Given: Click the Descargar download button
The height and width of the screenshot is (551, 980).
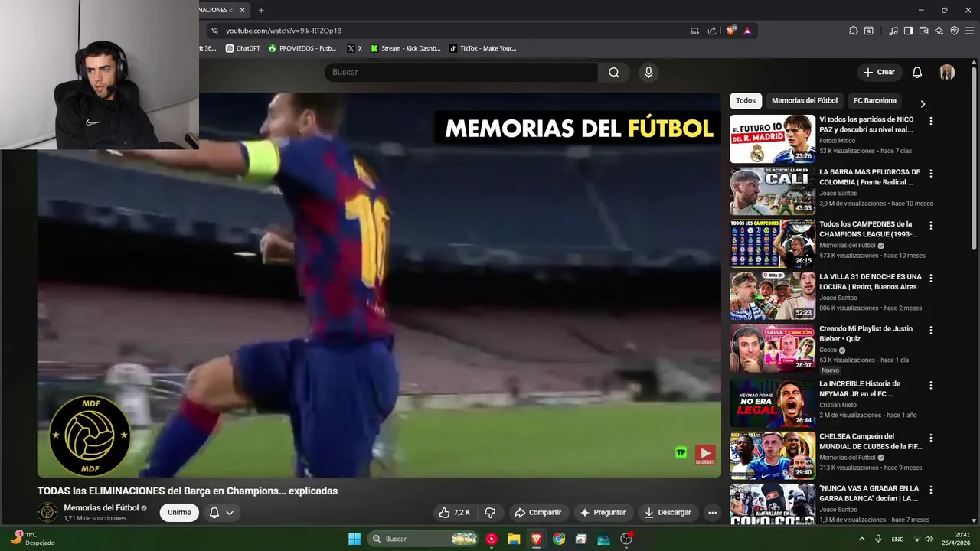Looking at the screenshot, I should tap(668, 513).
